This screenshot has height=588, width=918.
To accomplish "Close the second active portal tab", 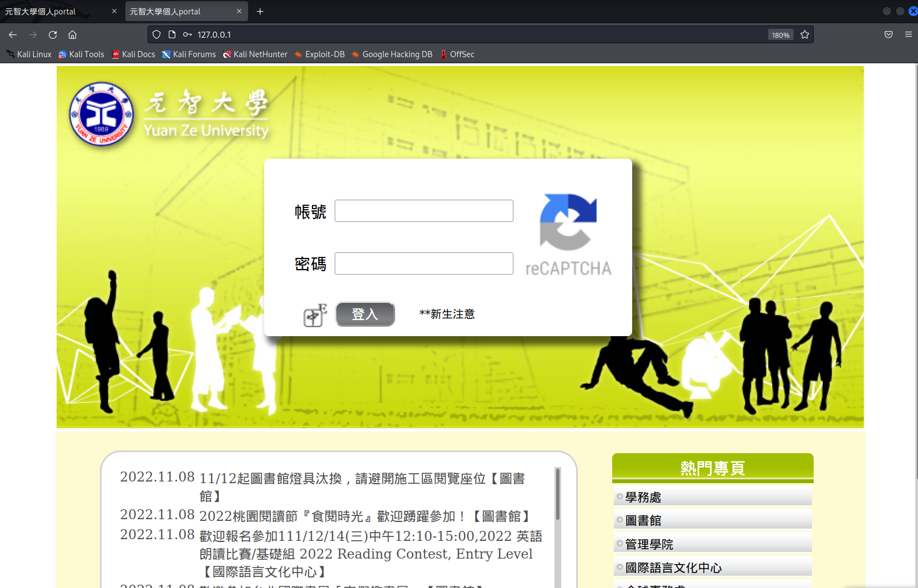I will point(239,11).
